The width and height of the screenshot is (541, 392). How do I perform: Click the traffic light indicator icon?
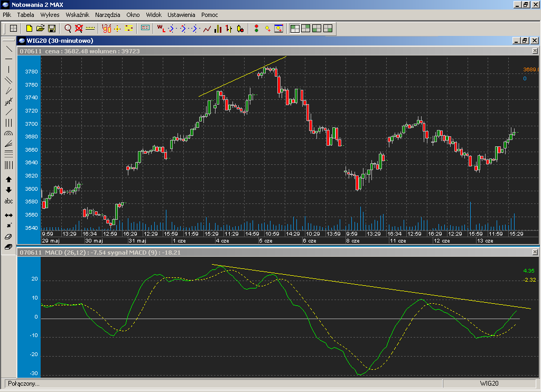tap(257, 29)
